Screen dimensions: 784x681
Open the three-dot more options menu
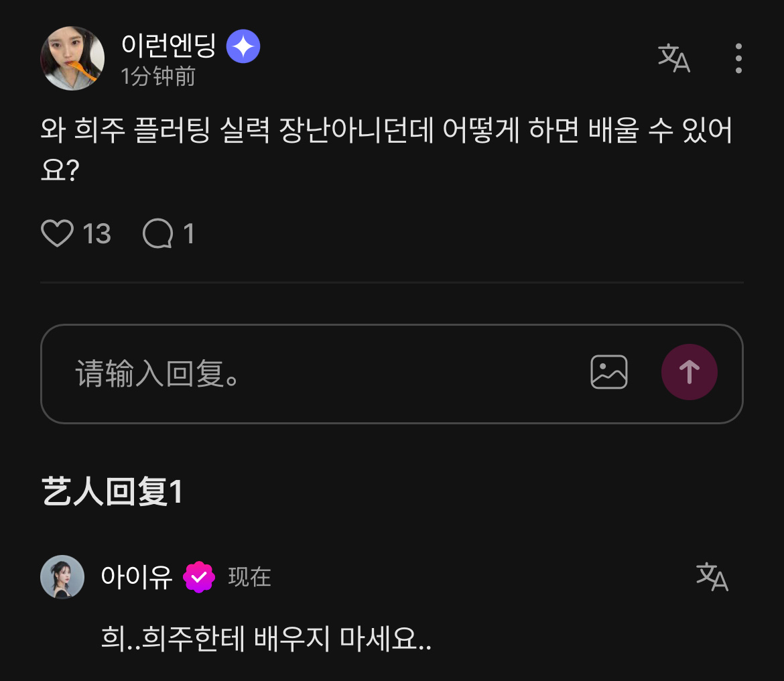coord(738,58)
